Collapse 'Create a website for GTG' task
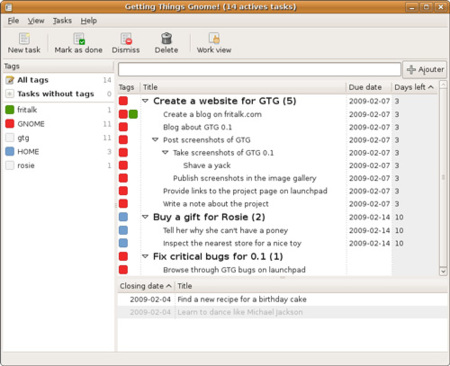The height and width of the screenshot is (366, 450). pos(145,101)
